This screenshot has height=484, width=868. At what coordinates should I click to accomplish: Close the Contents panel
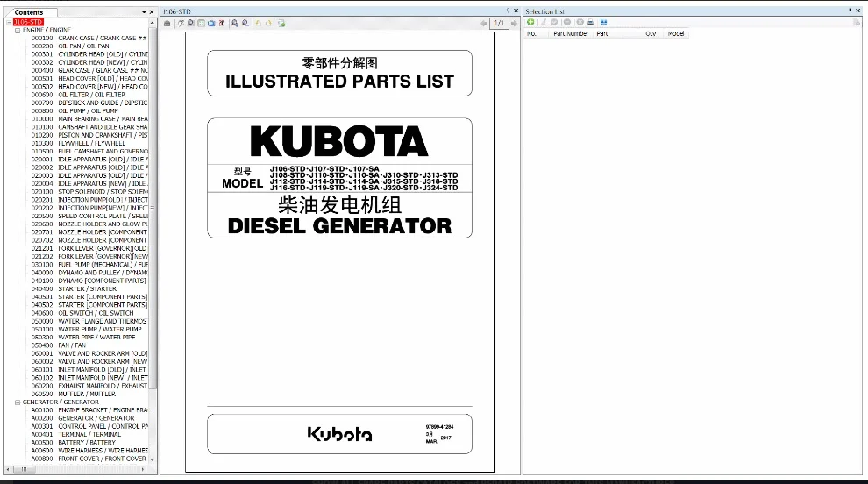click(151, 12)
